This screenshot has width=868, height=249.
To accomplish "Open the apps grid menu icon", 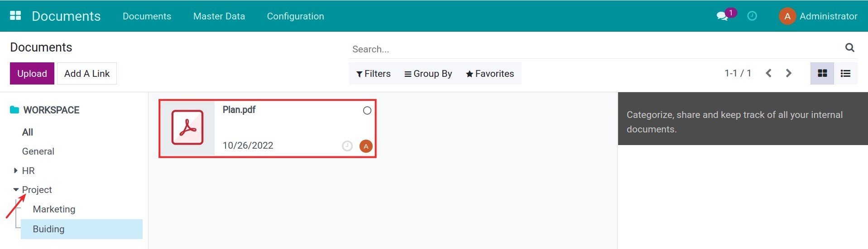I will 15,16.
